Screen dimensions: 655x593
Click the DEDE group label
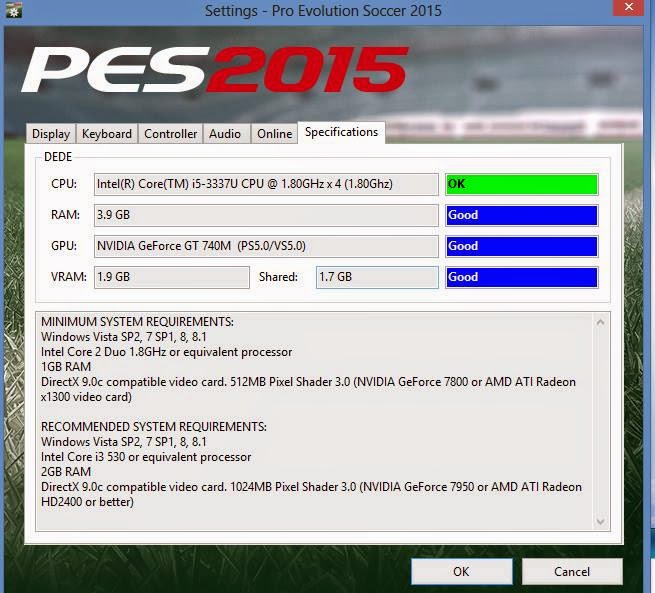pyautogui.click(x=58, y=157)
